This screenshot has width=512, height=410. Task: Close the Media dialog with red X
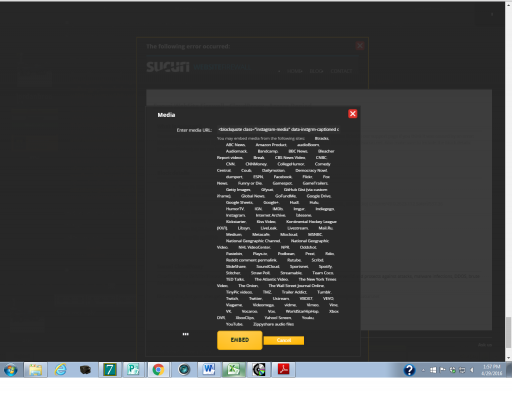(x=353, y=114)
